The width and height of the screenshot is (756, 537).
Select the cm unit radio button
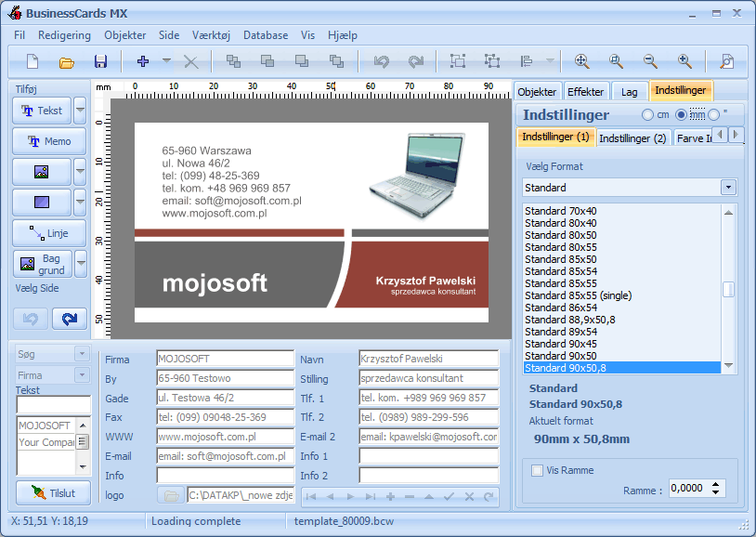[x=647, y=115]
